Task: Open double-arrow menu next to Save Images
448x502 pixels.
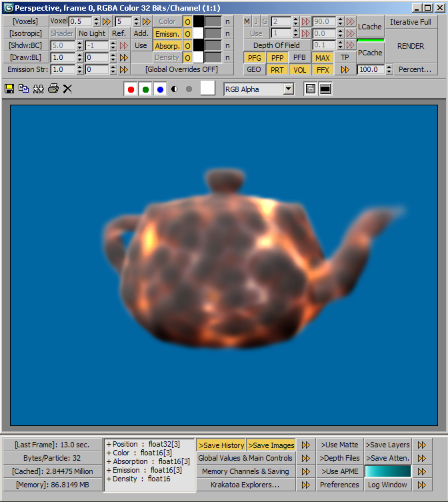Action: pos(305,445)
